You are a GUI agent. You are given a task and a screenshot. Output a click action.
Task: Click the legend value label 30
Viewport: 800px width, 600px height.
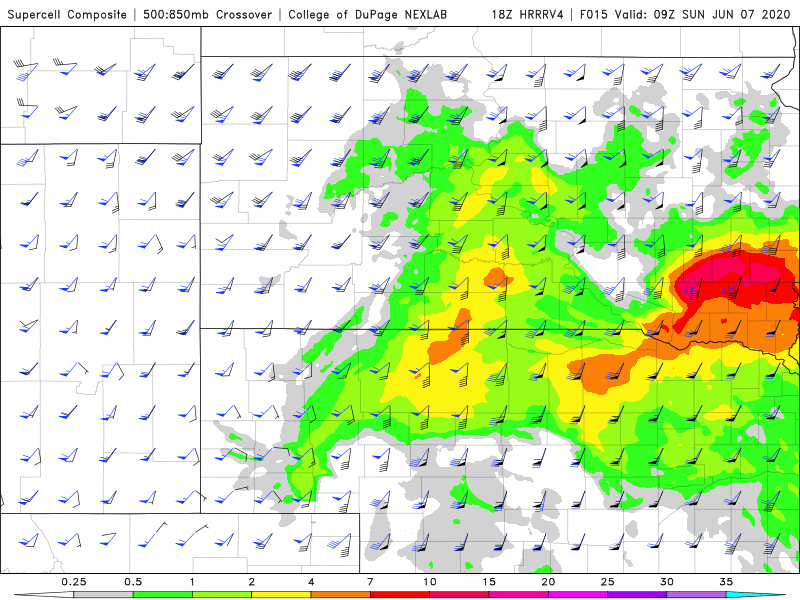click(667, 582)
